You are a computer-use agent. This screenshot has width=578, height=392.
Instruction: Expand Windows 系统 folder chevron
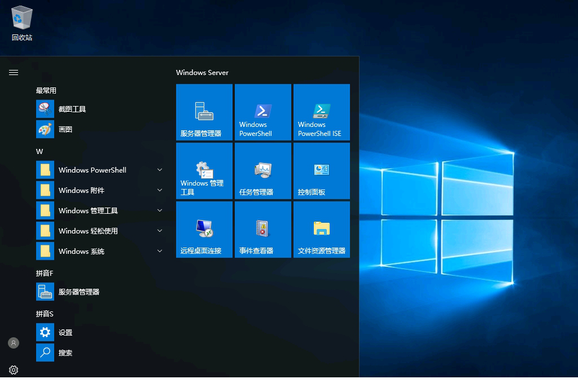point(160,251)
